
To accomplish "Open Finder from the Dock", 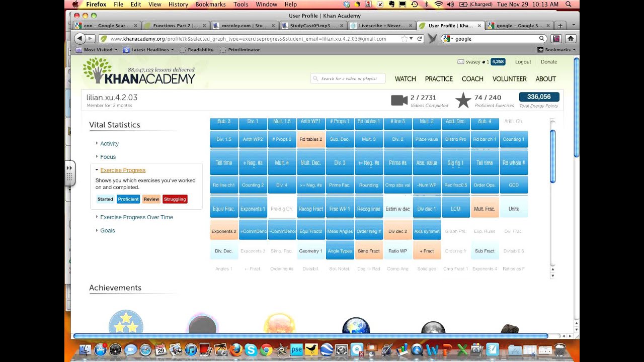I will tap(86, 349).
